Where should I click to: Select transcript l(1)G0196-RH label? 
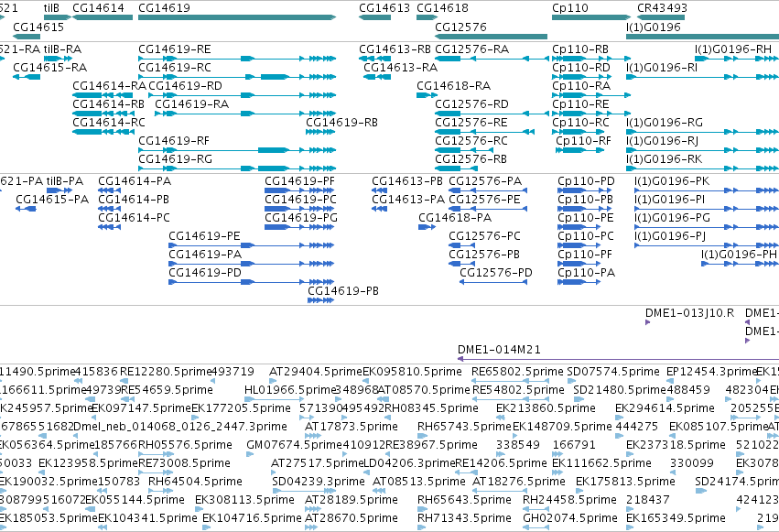point(733,49)
